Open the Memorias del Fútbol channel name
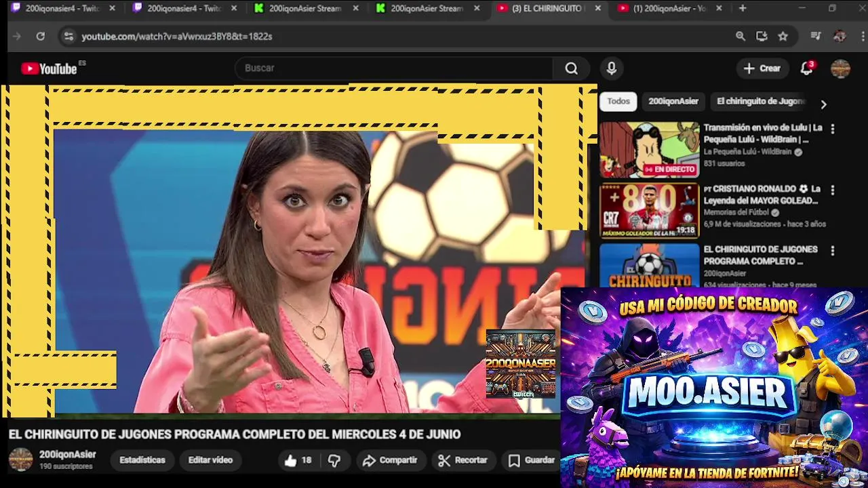The image size is (868, 488). (736, 213)
